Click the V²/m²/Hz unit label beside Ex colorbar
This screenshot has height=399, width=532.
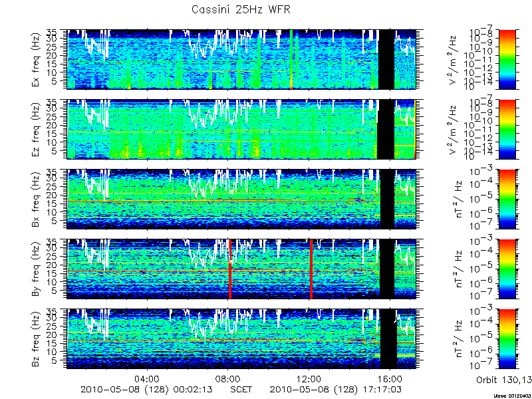coord(454,59)
